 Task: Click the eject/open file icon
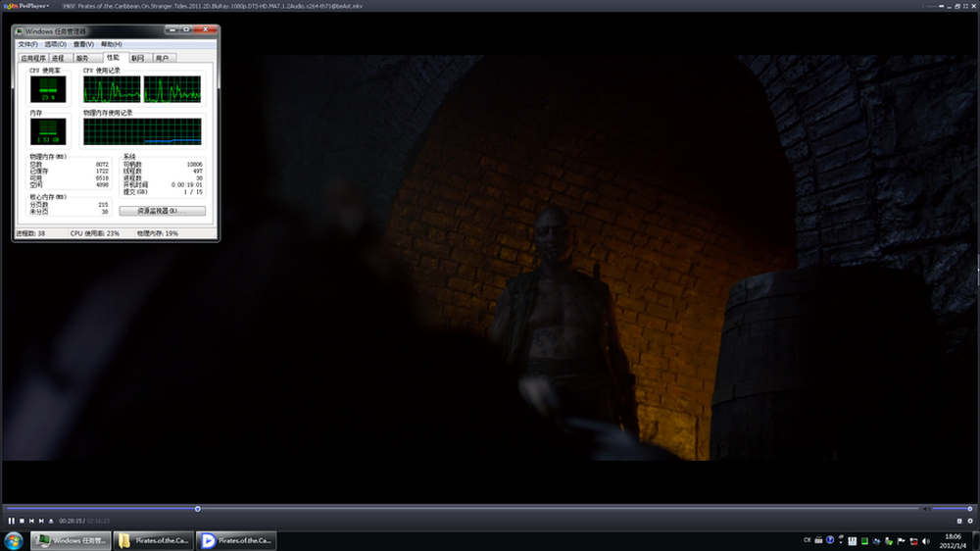click(51, 521)
